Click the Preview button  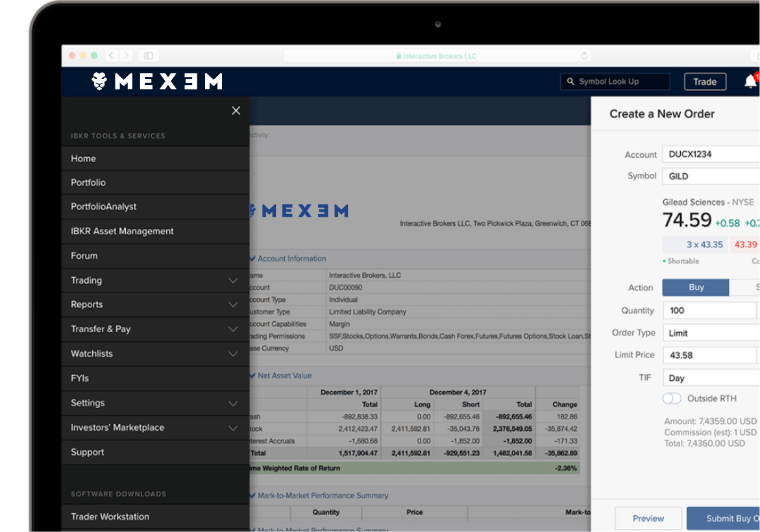point(648,518)
